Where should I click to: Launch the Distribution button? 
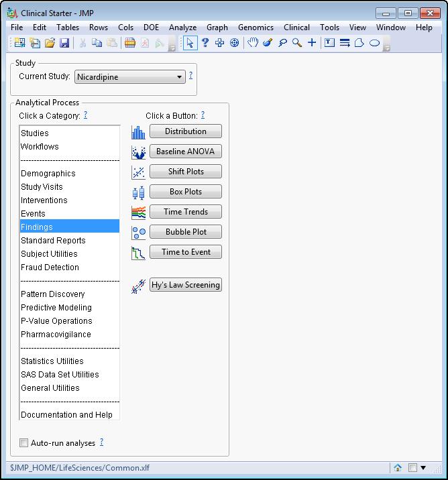[186, 131]
